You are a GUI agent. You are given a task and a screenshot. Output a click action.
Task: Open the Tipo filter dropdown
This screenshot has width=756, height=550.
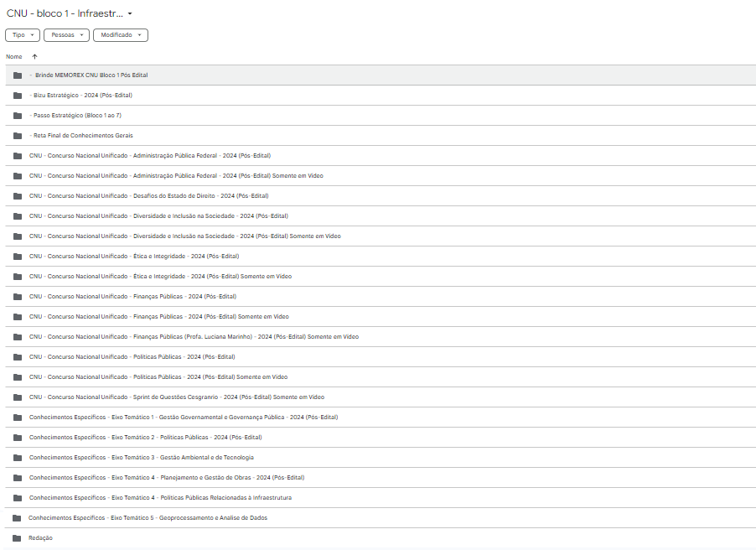coord(23,35)
